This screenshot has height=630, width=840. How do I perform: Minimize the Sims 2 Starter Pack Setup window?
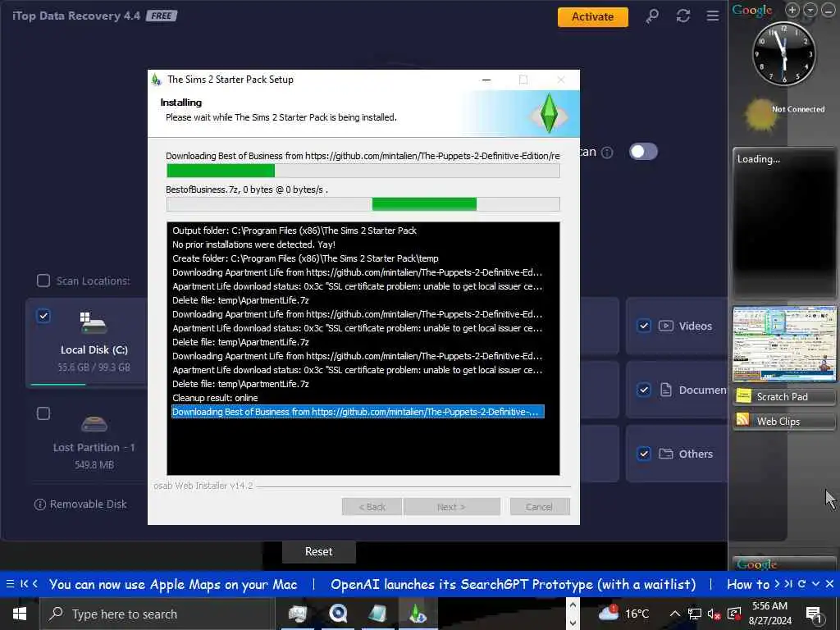tap(486, 80)
